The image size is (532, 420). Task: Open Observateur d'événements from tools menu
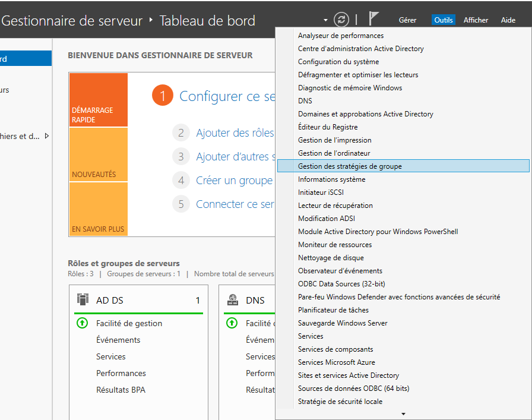click(x=340, y=271)
